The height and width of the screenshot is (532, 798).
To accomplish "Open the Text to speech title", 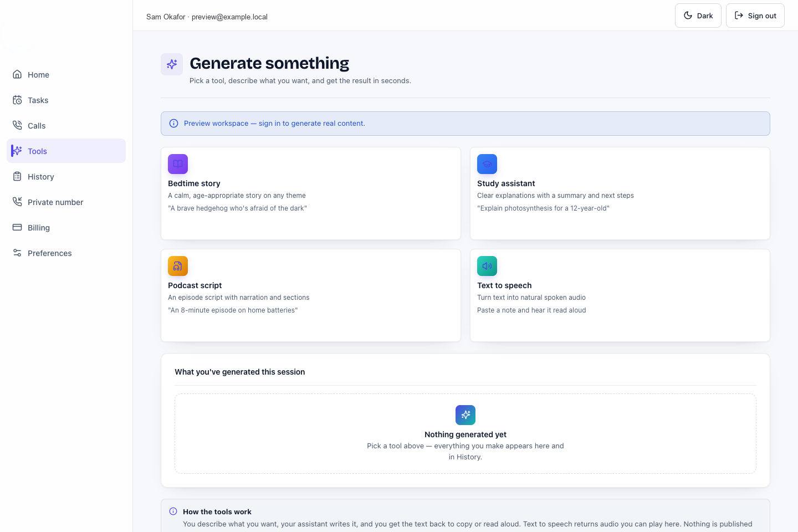I will 504,285.
